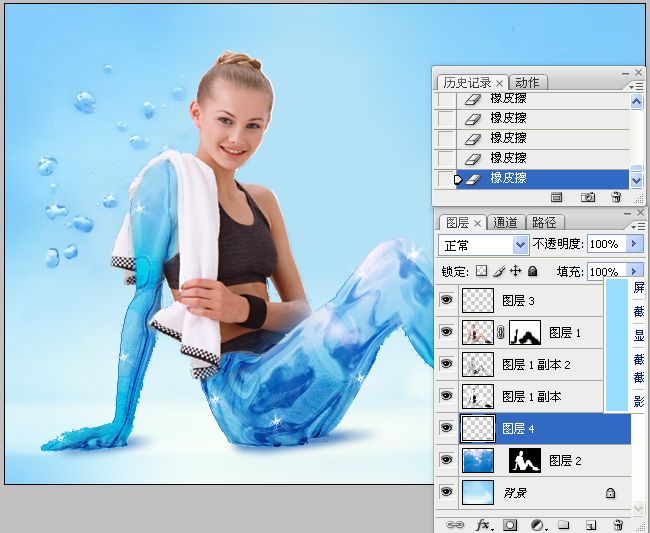Toggle visibility of the 背景 layer
Image resolution: width=650 pixels, height=533 pixels.
tap(447, 493)
